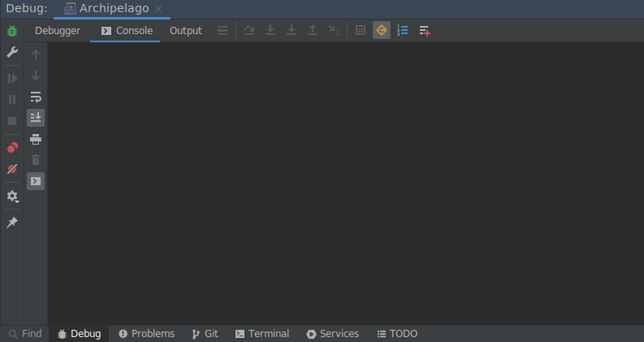The image size is (644, 342).
Task: Close the Archipelago debug session tab
Action: click(x=158, y=9)
